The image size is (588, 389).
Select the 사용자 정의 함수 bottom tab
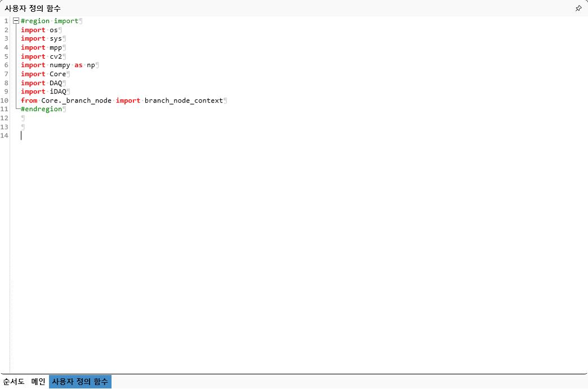pyautogui.click(x=80, y=382)
